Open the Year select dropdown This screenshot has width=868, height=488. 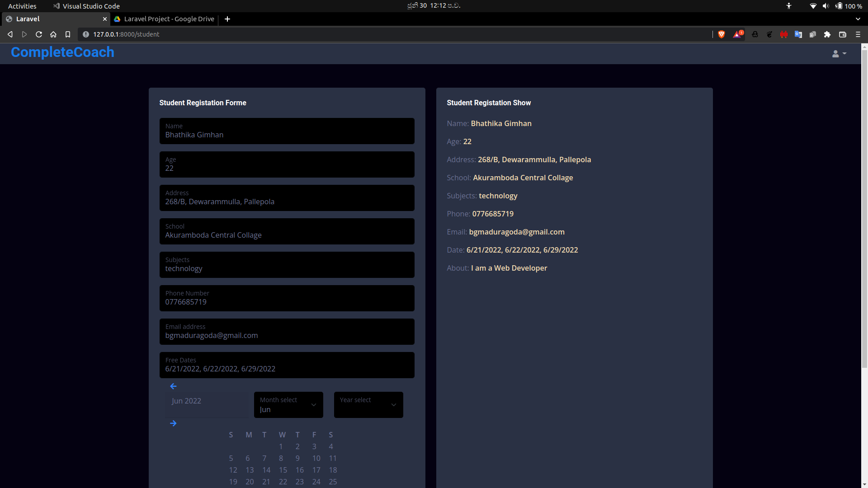(368, 405)
